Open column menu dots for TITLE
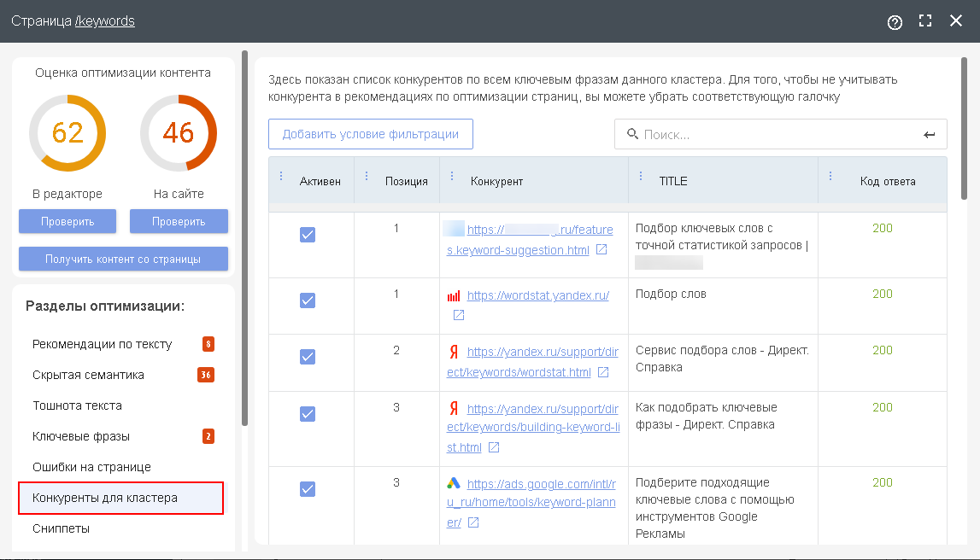Image resolution: width=980 pixels, height=560 pixels. coord(641,177)
